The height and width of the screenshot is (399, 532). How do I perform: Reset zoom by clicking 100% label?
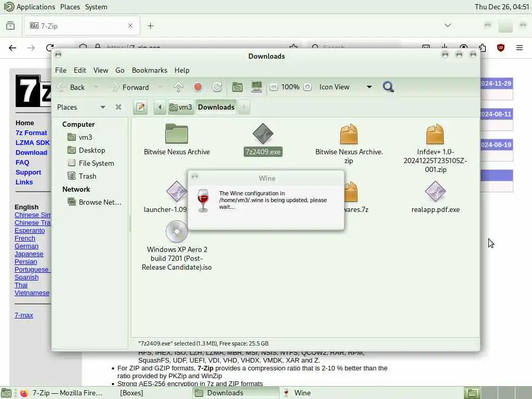coord(290,87)
